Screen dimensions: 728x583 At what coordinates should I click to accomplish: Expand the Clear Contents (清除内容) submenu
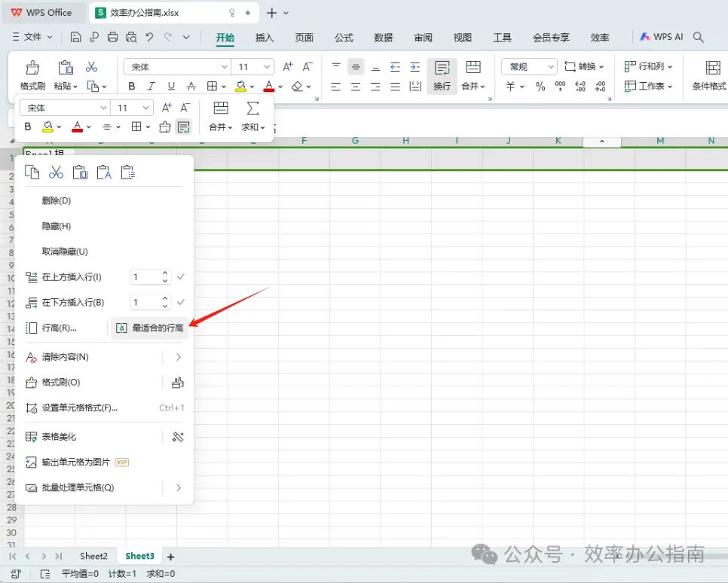pyautogui.click(x=179, y=357)
